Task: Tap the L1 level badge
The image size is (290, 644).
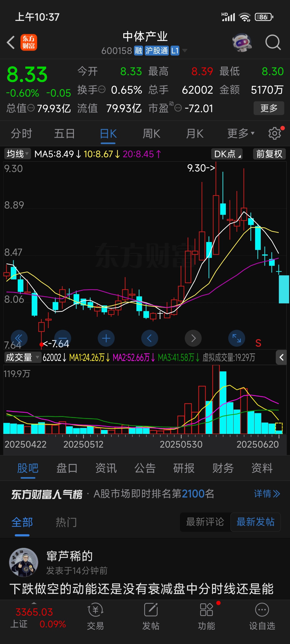Action: tap(175, 50)
